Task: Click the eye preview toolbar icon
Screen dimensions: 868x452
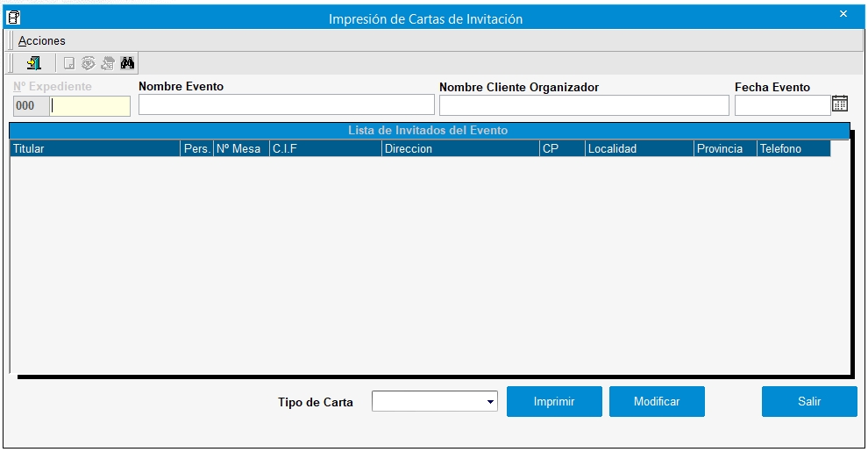Action: (x=89, y=63)
